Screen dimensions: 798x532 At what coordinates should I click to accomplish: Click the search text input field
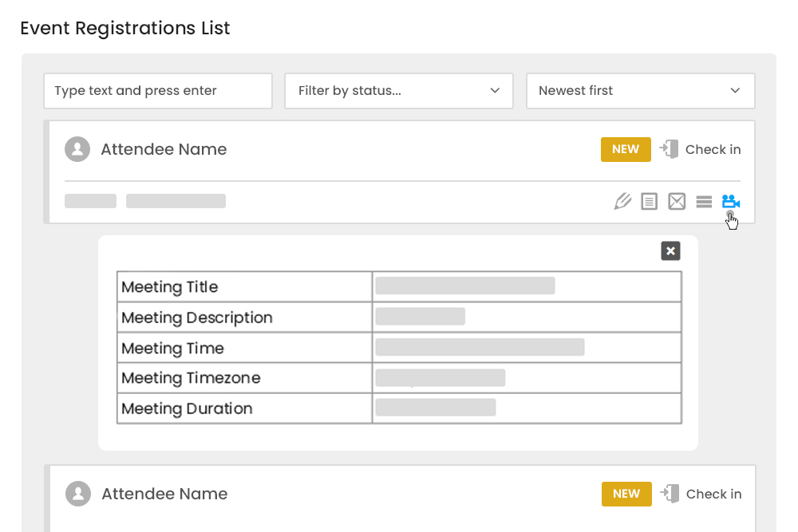tap(157, 91)
